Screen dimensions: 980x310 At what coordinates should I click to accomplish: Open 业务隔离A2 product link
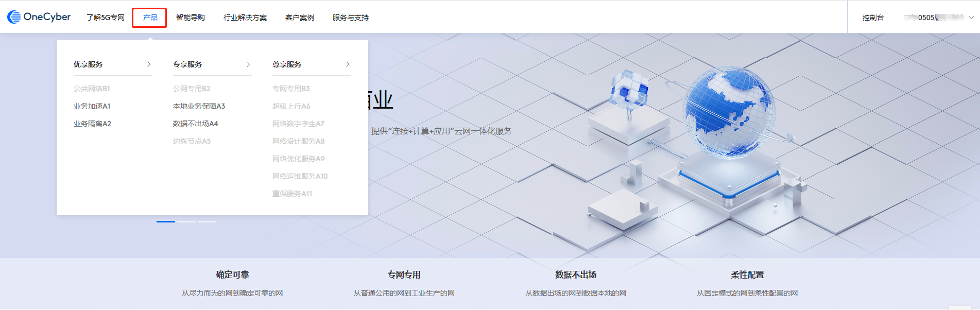coord(93,124)
